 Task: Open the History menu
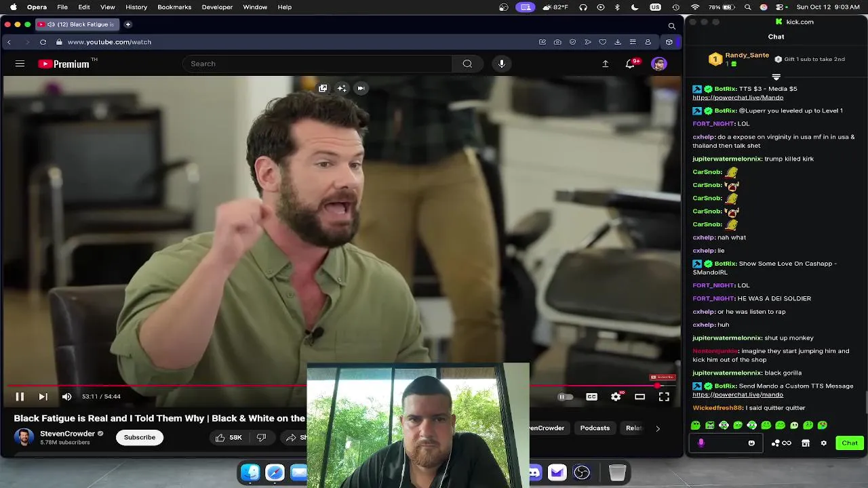136,7
